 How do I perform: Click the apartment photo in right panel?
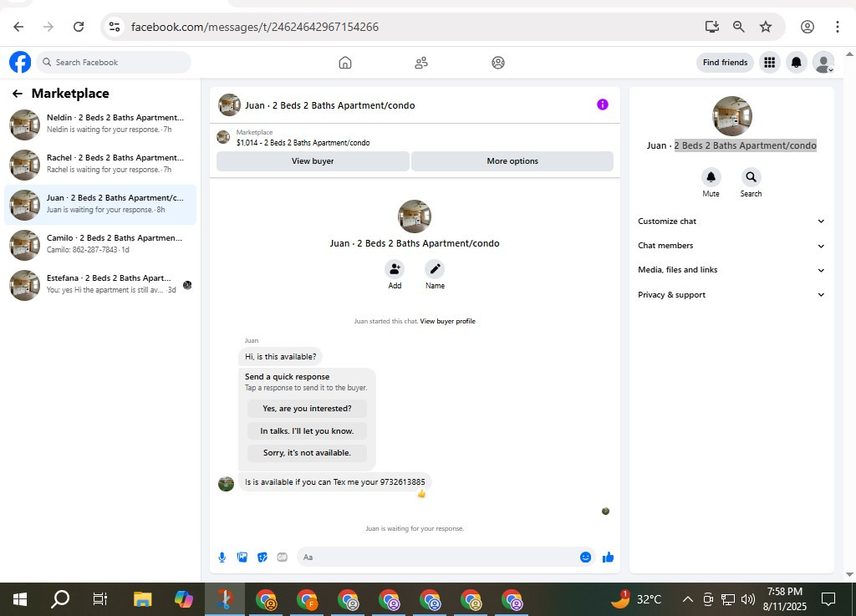tap(732, 116)
